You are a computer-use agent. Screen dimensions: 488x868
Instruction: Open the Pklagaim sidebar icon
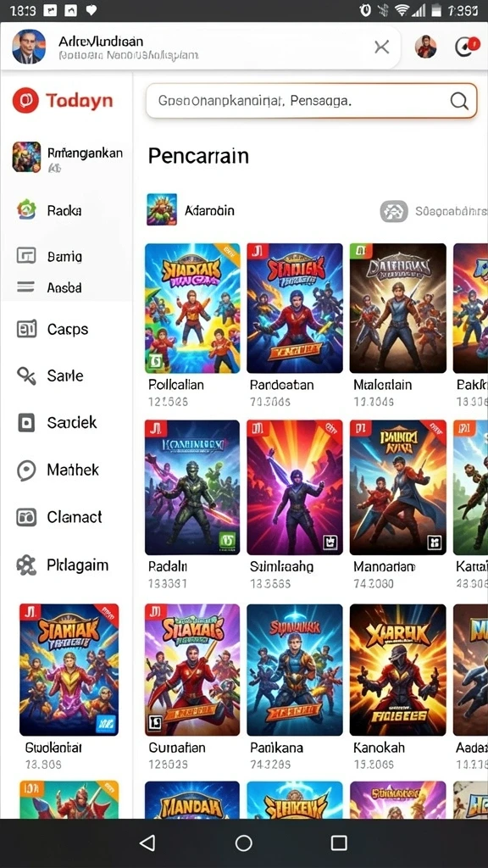pyautogui.click(x=26, y=565)
